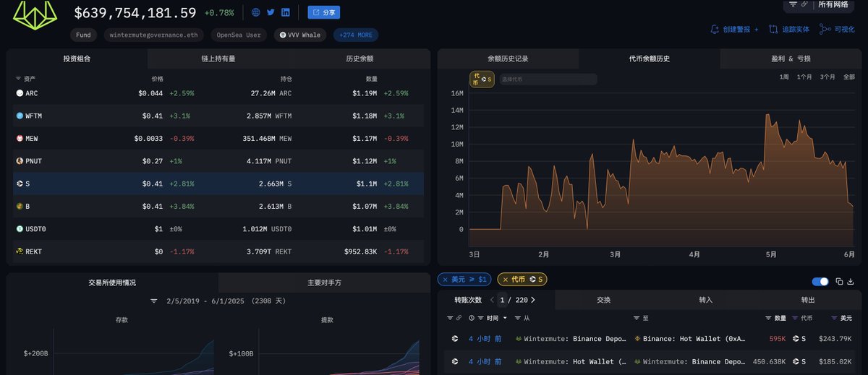Click the VVV Whale tag
Image resolution: width=868 pixels, height=375 pixels.
300,35
